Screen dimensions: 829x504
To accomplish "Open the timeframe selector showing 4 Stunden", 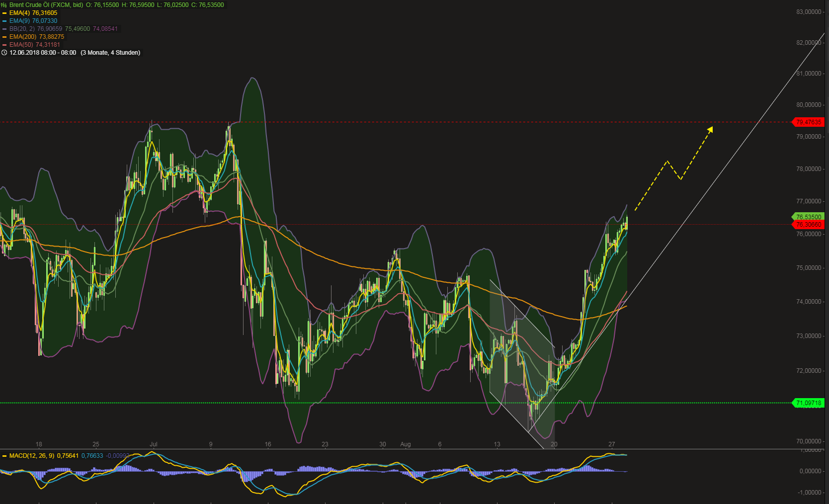I will point(124,52).
